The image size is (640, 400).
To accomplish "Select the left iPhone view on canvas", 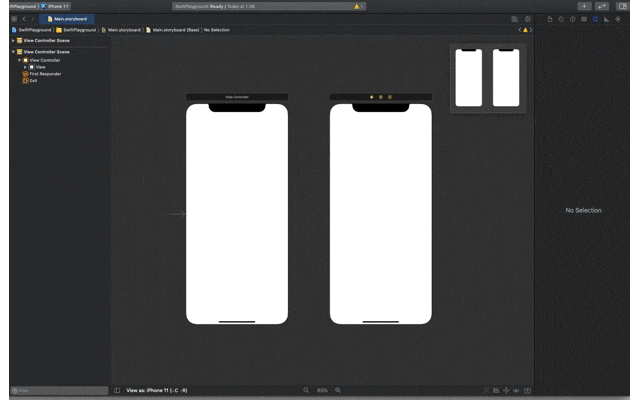I will coord(237,214).
